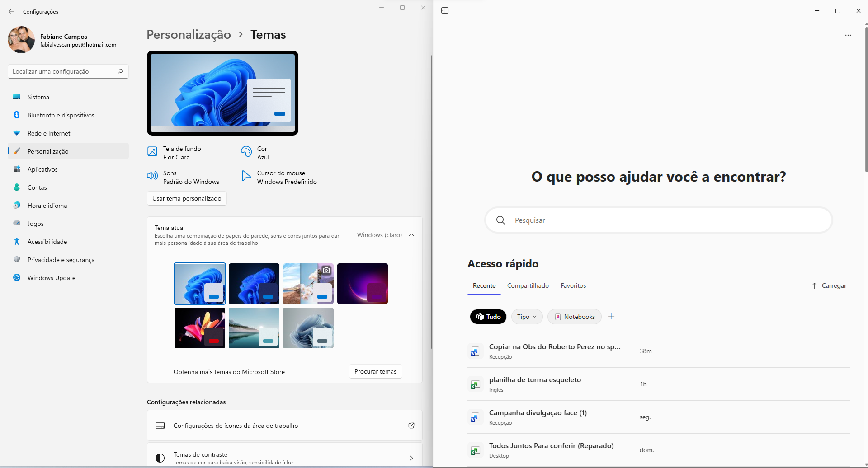The height and width of the screenshot is (468, 868).
Task: Open Configurações de ícones da área de trabalho
Action: [285, 426]
